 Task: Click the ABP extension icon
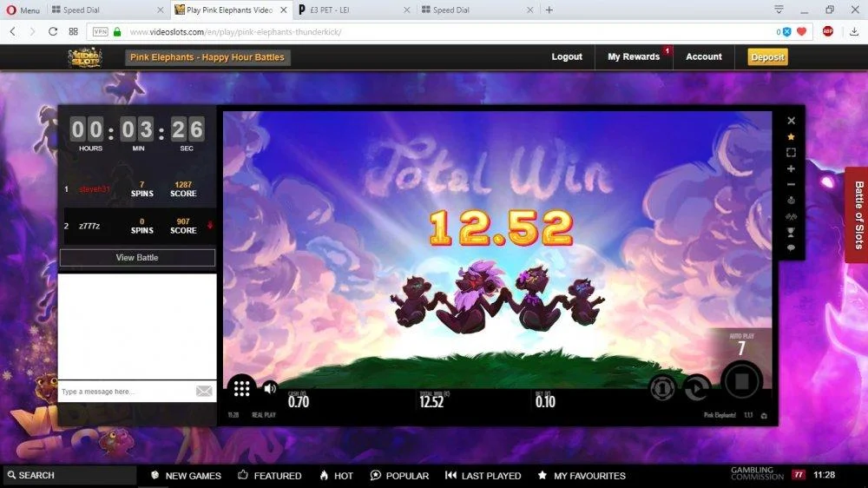point(828,31)
